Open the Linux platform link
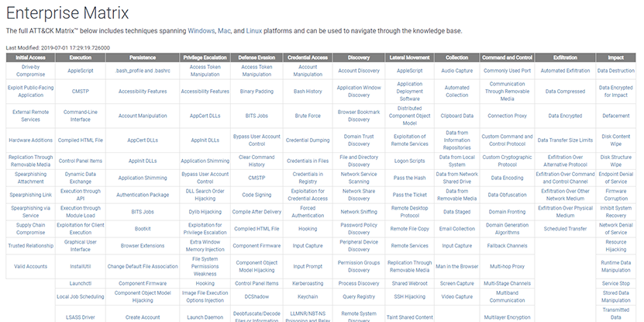644x322 pixels. tap(254, 31)
